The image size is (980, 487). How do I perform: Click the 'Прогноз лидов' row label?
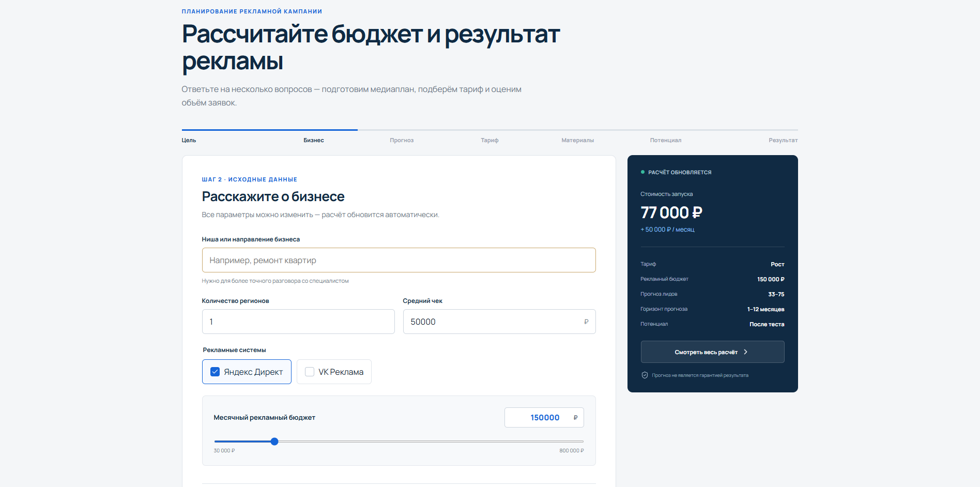coord(659,294)
